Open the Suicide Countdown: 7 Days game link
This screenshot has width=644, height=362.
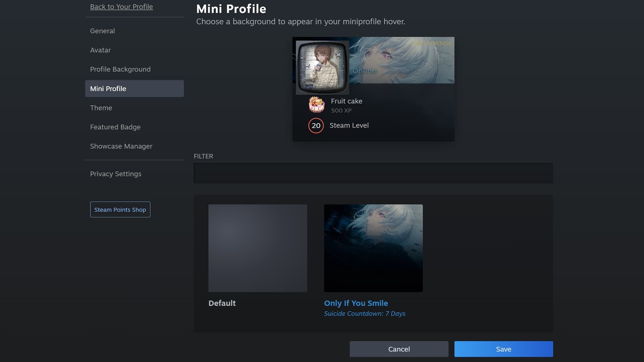[x=365, y=313]
